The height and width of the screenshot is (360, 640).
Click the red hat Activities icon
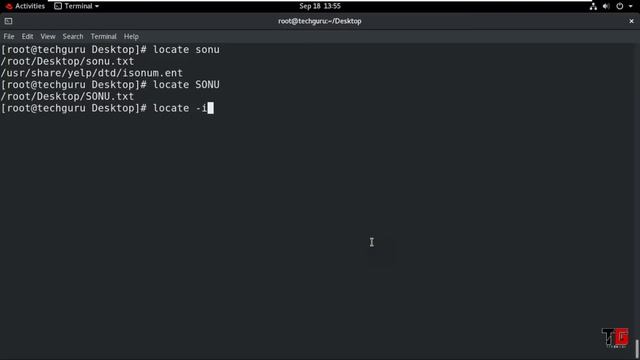9,6
